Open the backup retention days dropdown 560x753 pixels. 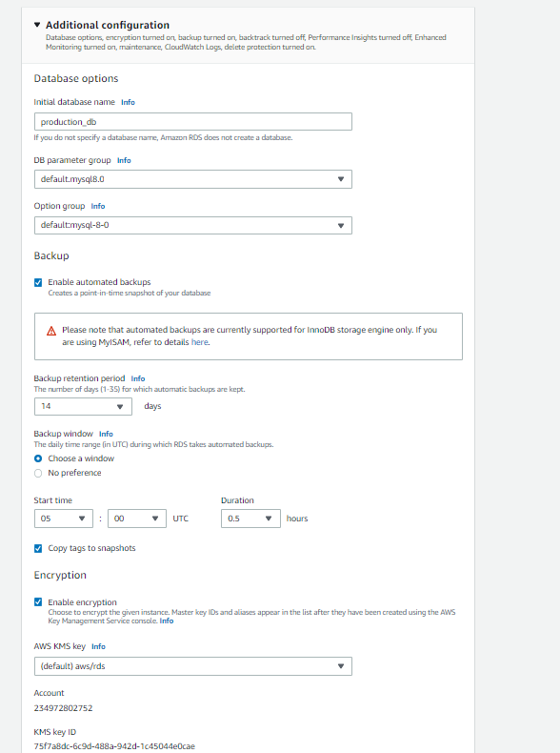tap(83, 406)
